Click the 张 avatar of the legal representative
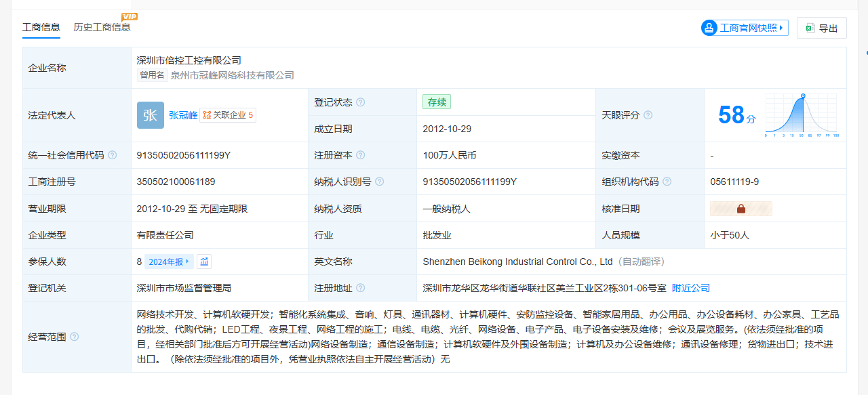The image size is (868, 395). pos(150,115)
